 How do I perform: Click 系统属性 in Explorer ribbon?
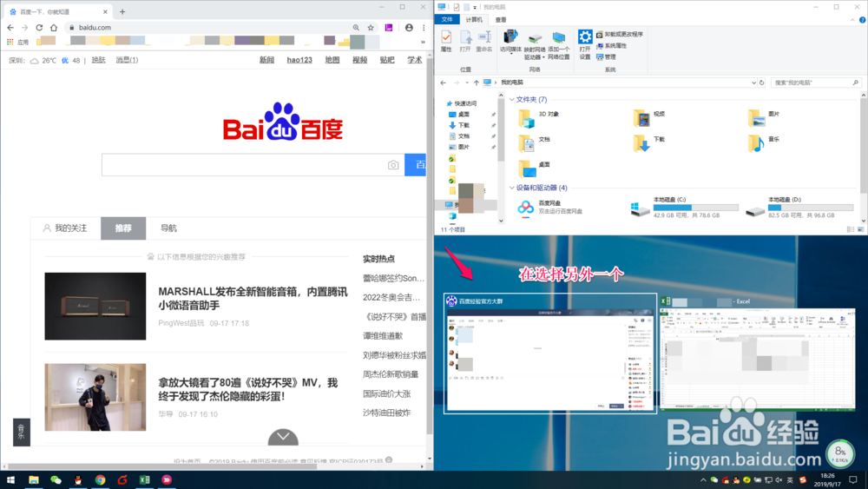(x=612, y=45)
